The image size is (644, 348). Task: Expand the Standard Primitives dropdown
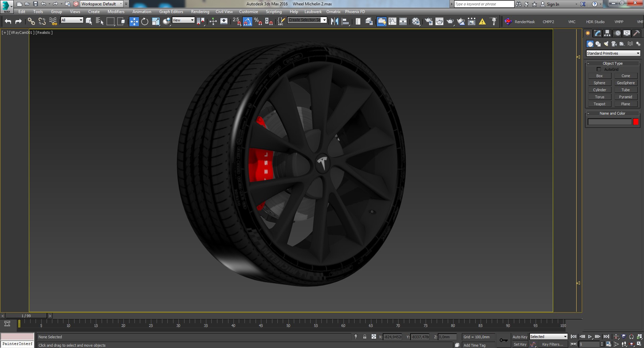tap(613, 53)
